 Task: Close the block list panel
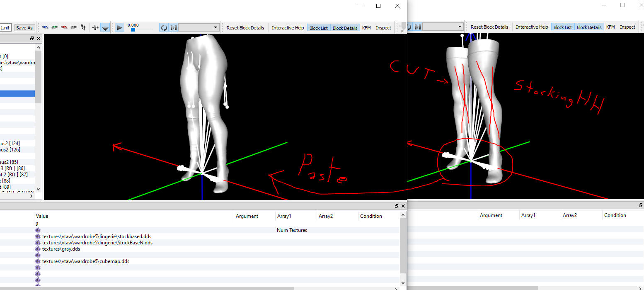[x=39, y=38]
